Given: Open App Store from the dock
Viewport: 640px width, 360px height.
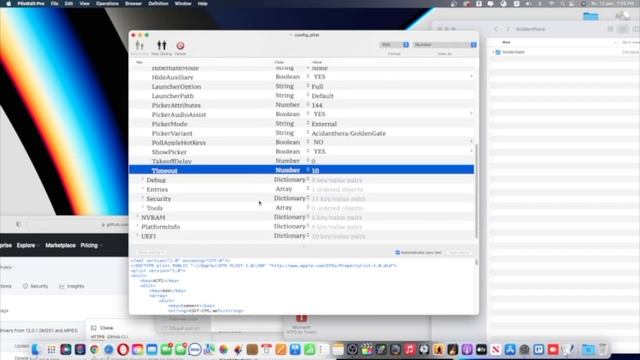Looking at the screenshot, I should pyautogui.click(x=510, y=349).
